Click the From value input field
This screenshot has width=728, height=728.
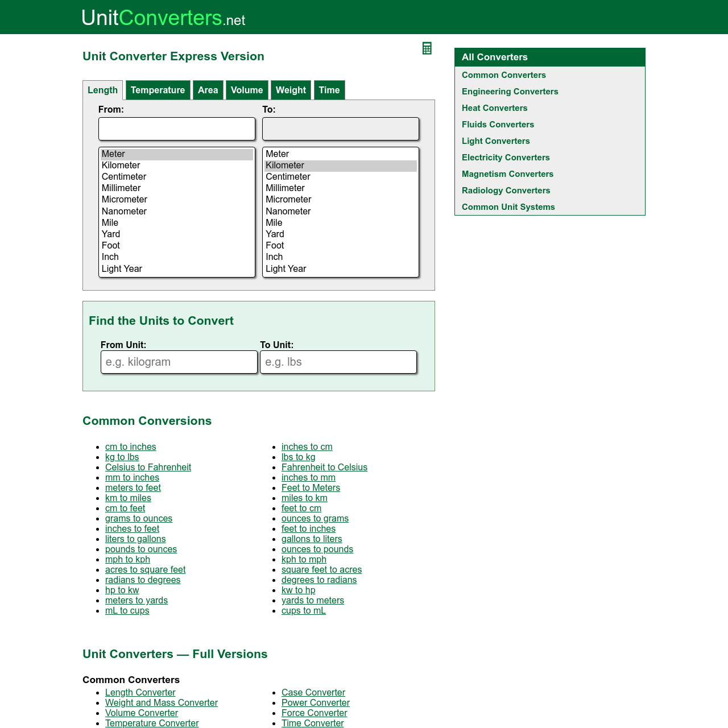(x=177, y=129)
